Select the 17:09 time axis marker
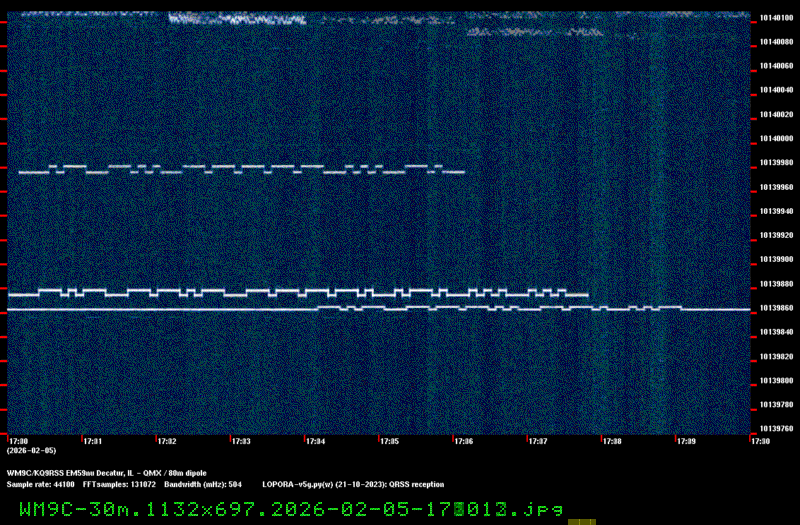The height and width of the screenshot is (525, 800). click(x=686, y=441)
